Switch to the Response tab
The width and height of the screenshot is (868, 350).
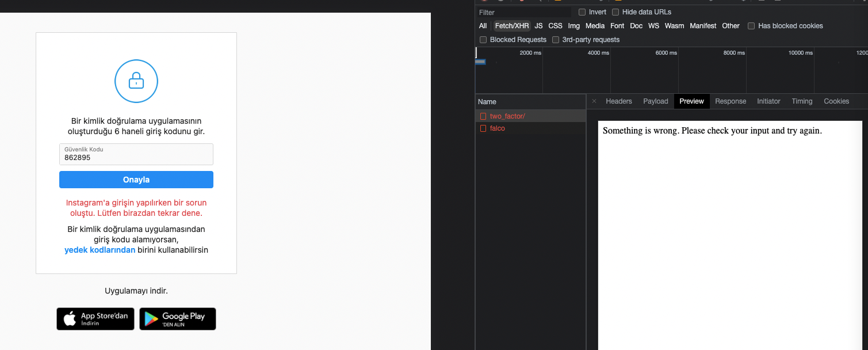click(731, 101)
